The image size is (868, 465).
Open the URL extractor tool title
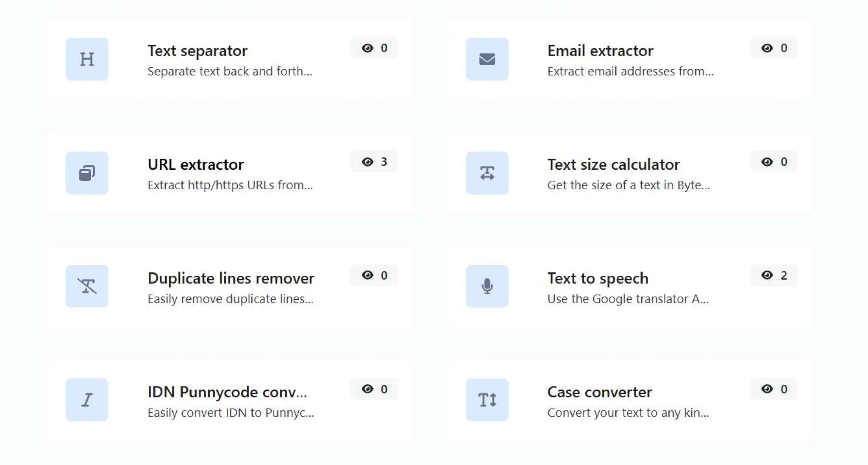(195, 164)
